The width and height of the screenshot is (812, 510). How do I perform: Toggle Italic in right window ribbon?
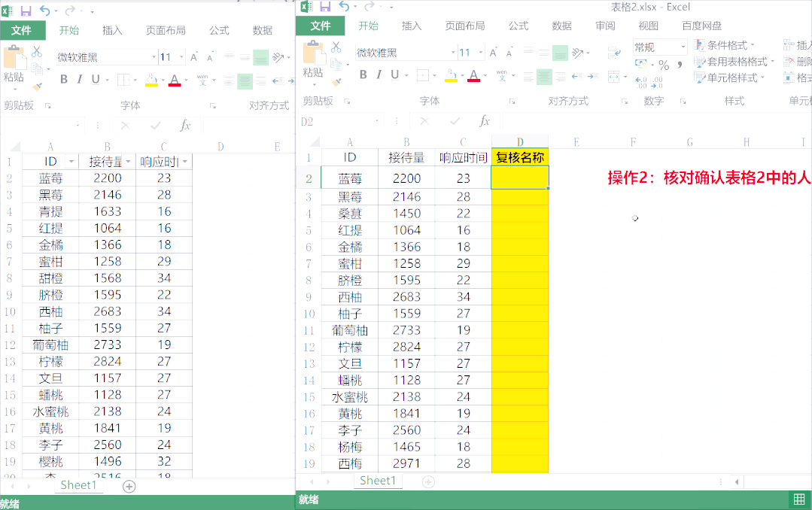(x=379, y=75)
